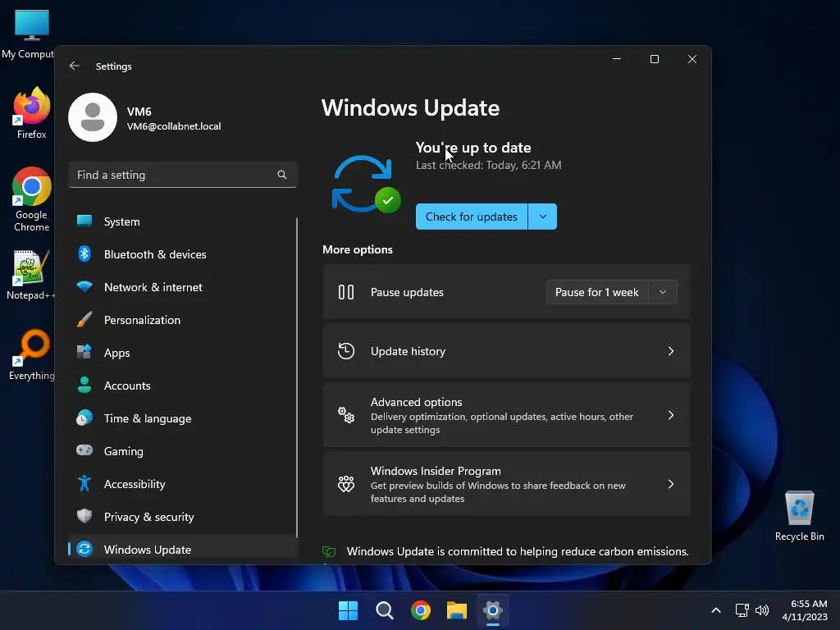The image size is (840, 630).
Task: Select the Recycle Bin desktop icon
Action: tap(799, 517)
